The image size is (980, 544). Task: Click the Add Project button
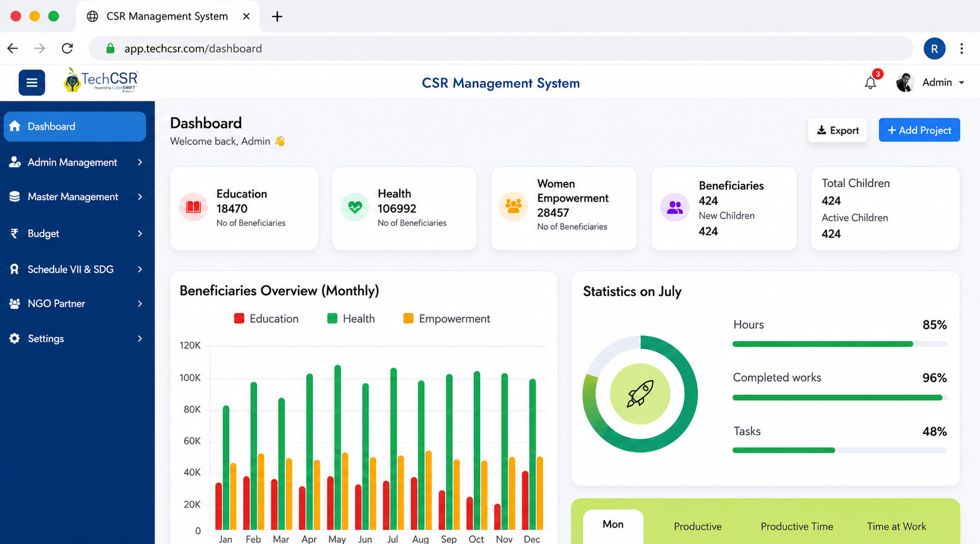tap(919, 130)
